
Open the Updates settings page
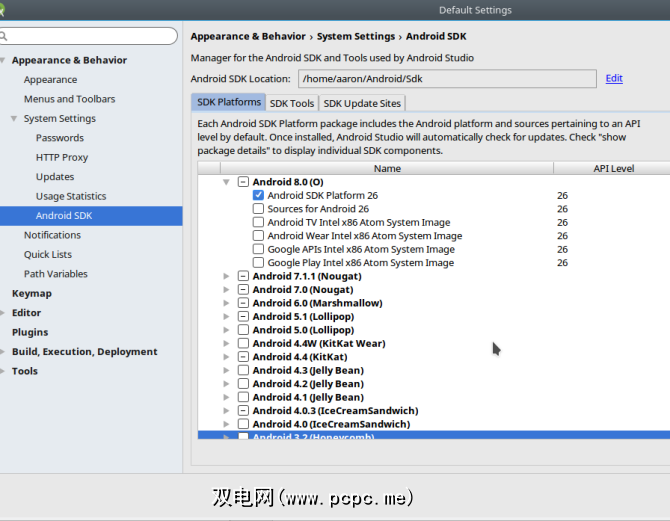tap(55, 177)
